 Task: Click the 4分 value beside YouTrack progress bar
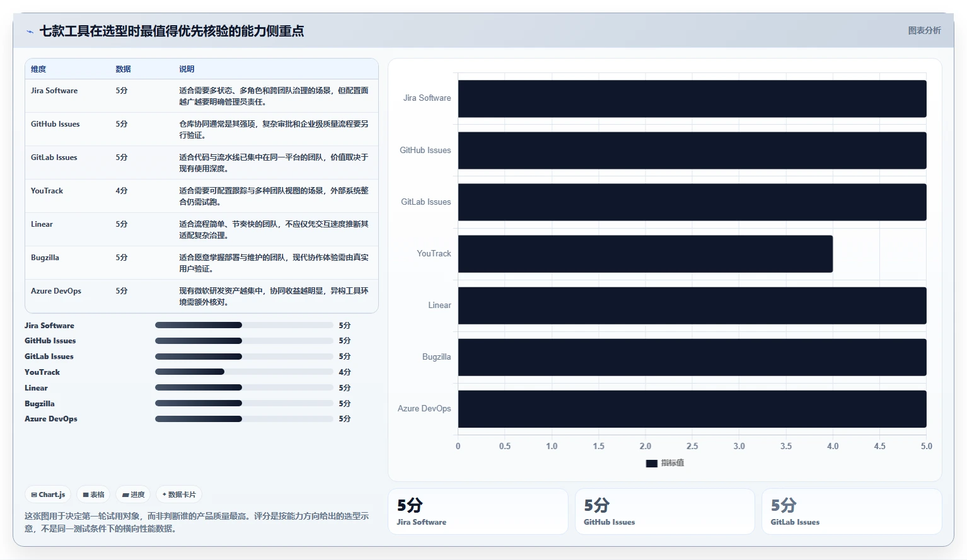pyautogui.click(x=345, y=372)
